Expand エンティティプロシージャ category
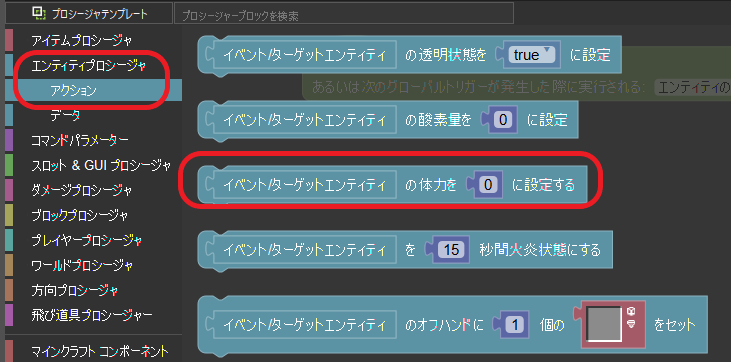 [89, 65]
